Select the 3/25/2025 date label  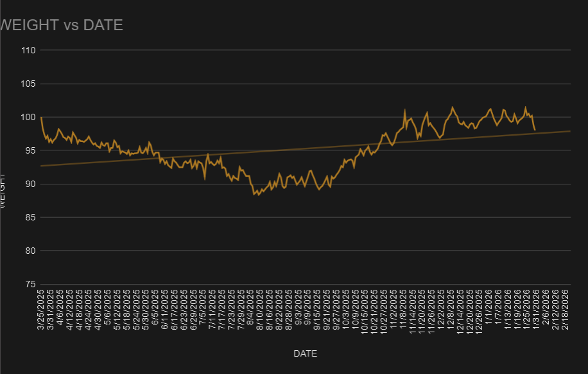point(40,309)
